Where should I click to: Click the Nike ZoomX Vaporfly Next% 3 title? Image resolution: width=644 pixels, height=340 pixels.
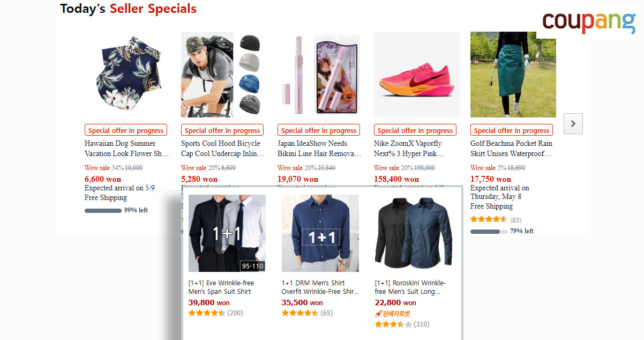409,149
